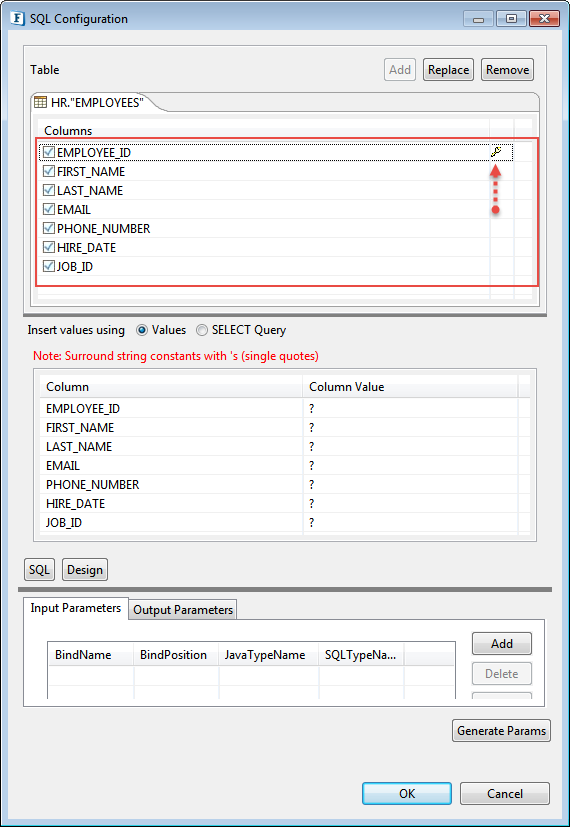
Task: Open the Input Parameters tab
Action: [76, 608]
